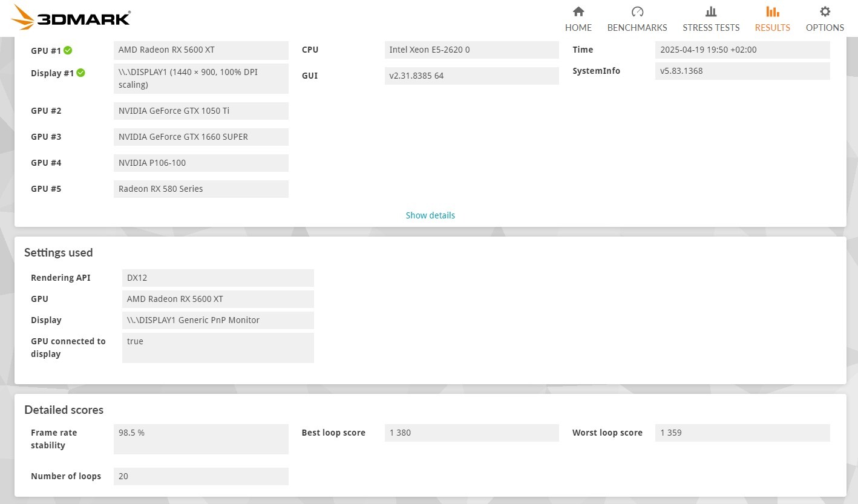Click the 3DMark logo
The height and width of the screenshot is (504, 858).
tap(71, 18)
